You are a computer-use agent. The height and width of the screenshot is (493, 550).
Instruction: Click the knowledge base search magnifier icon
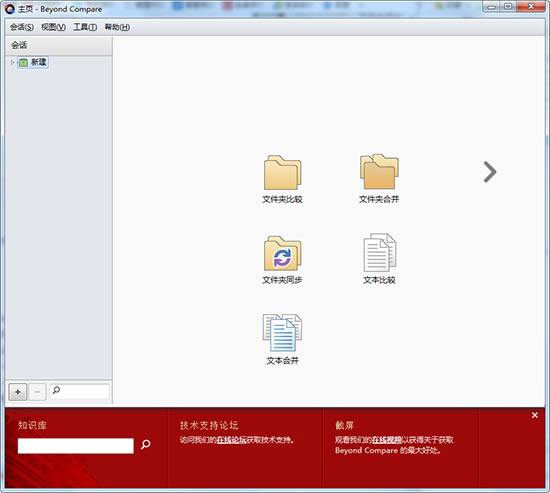point(146,445)
